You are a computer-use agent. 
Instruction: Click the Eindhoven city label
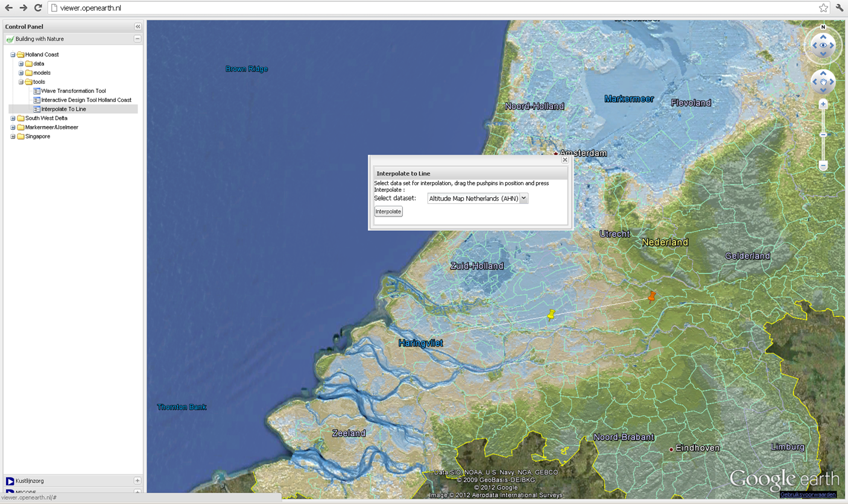pos(697,448)
